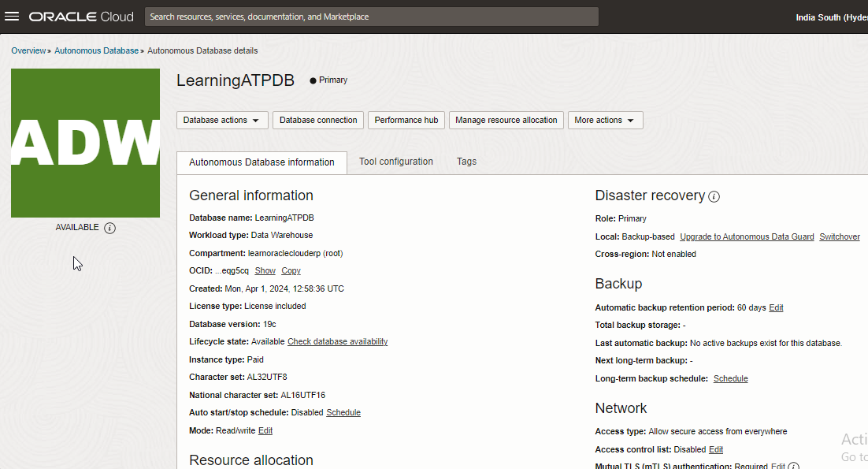Open the Performance hub

tap(406, 120)
